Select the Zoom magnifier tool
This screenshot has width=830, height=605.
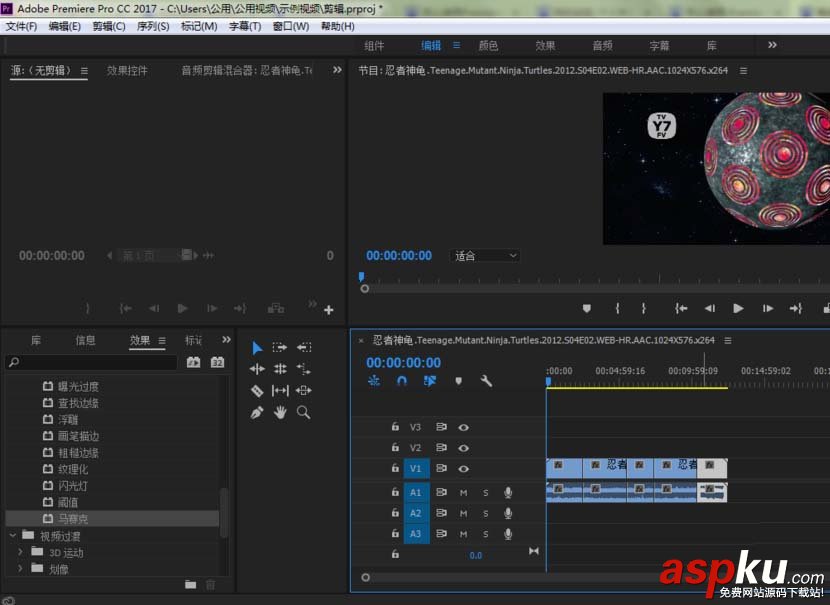pyautogui.click(x=303, y=412)
